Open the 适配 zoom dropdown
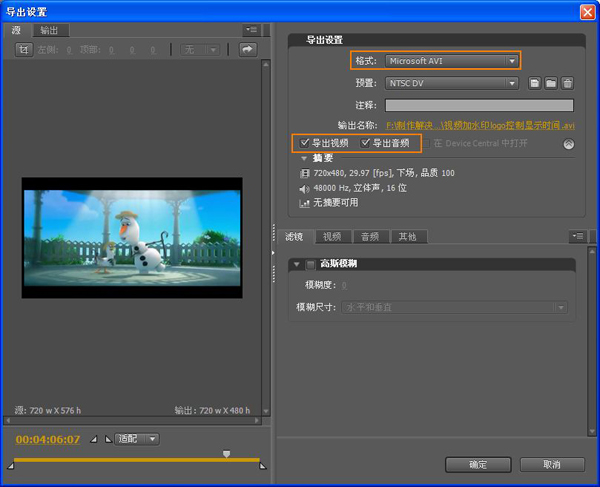The width and height of the screenshot is (600, 487). (x=137, y=439)
